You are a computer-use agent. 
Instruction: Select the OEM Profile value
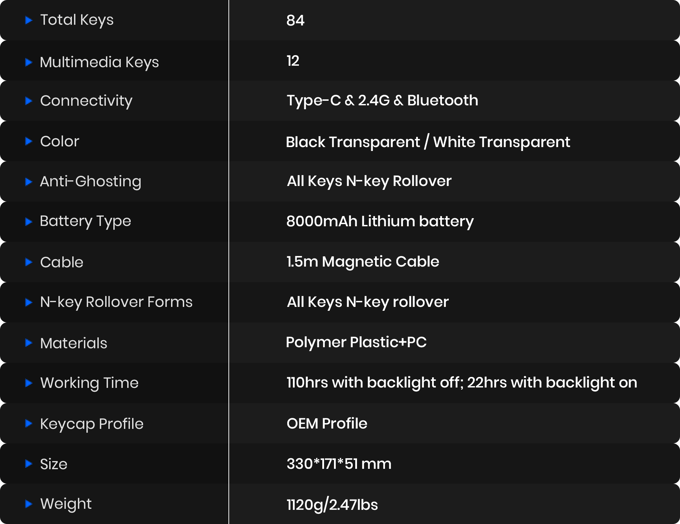327,424
